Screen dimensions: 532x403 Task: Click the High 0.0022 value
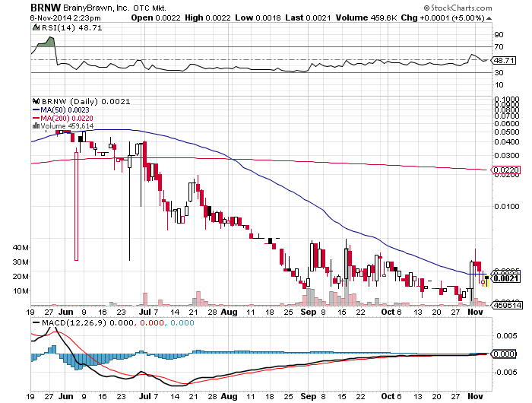click(207, 17)
